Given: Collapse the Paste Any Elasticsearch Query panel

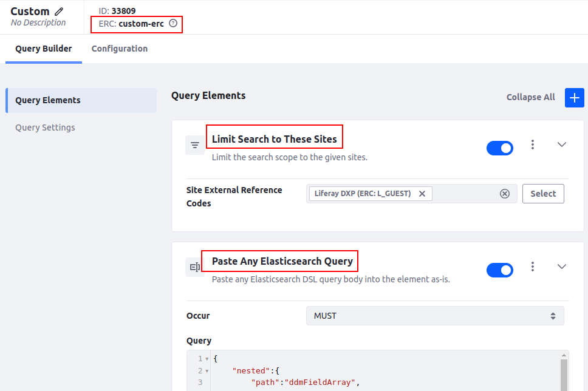Looking at the screenshot, I should point(562,267).
